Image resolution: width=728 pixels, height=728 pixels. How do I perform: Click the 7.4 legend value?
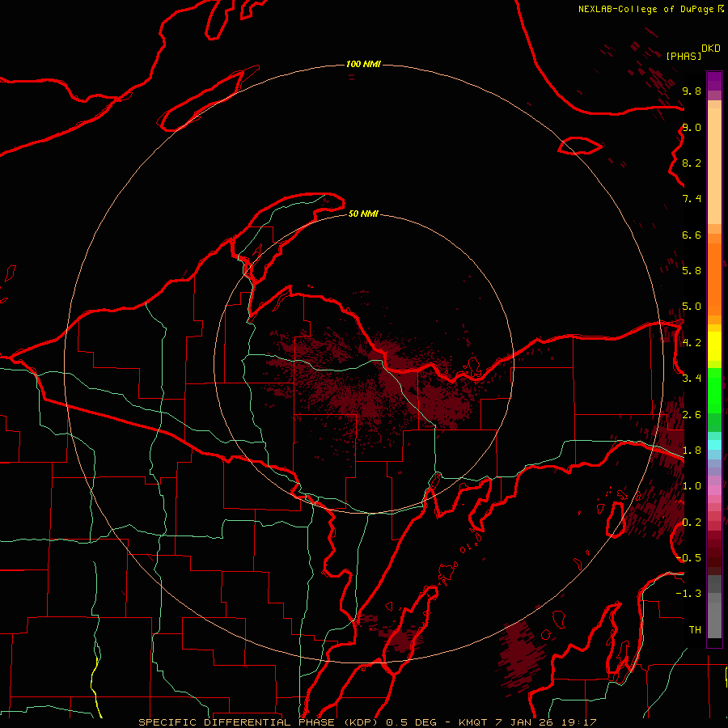click(x=692, y=199)
